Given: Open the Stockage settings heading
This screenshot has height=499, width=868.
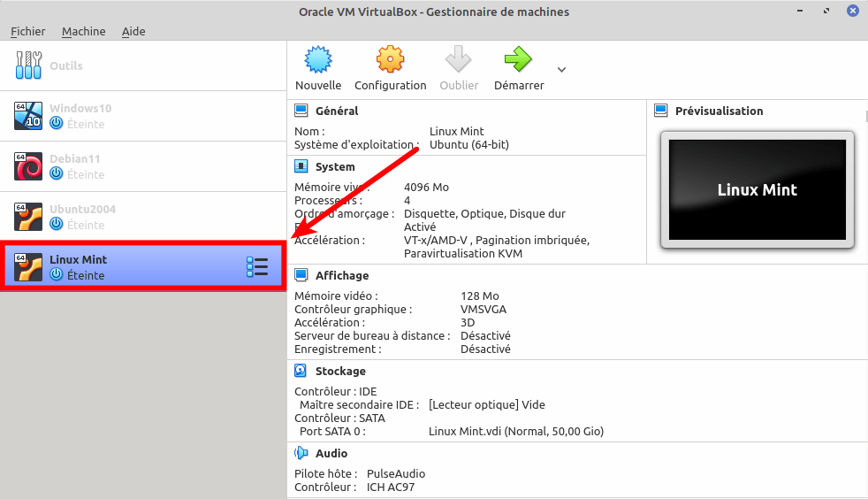Looking at the screenshot, I should (x=340, y=371).
